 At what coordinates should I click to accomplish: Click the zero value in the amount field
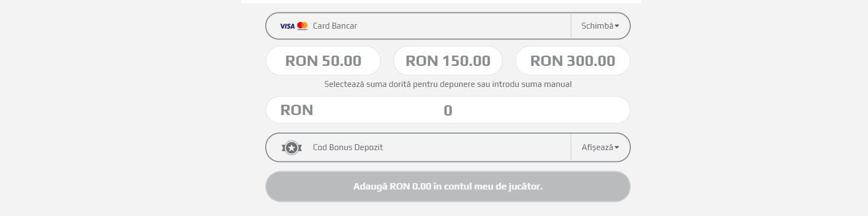448,111
